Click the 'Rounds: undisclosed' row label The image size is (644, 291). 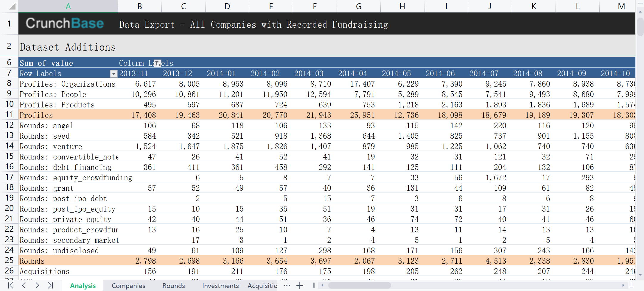point(68,251)
